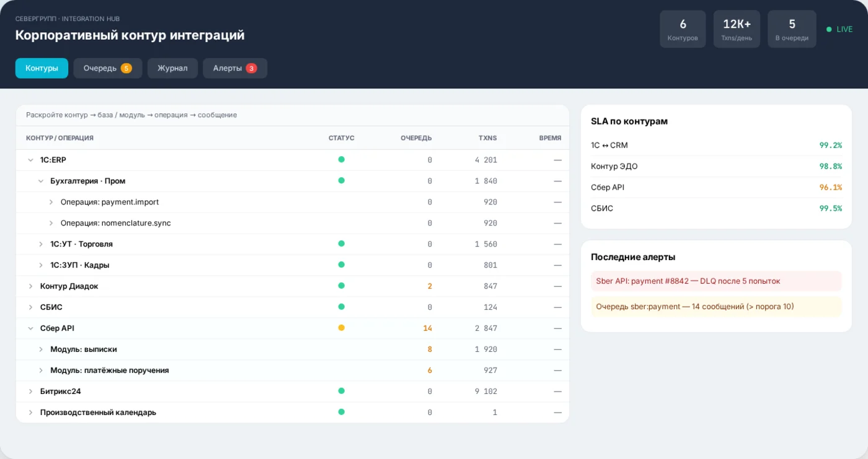The width and height of the screenshot is (868, 459).
Task: Sort by the Статус column header
Action: click(x=342, y=138)
